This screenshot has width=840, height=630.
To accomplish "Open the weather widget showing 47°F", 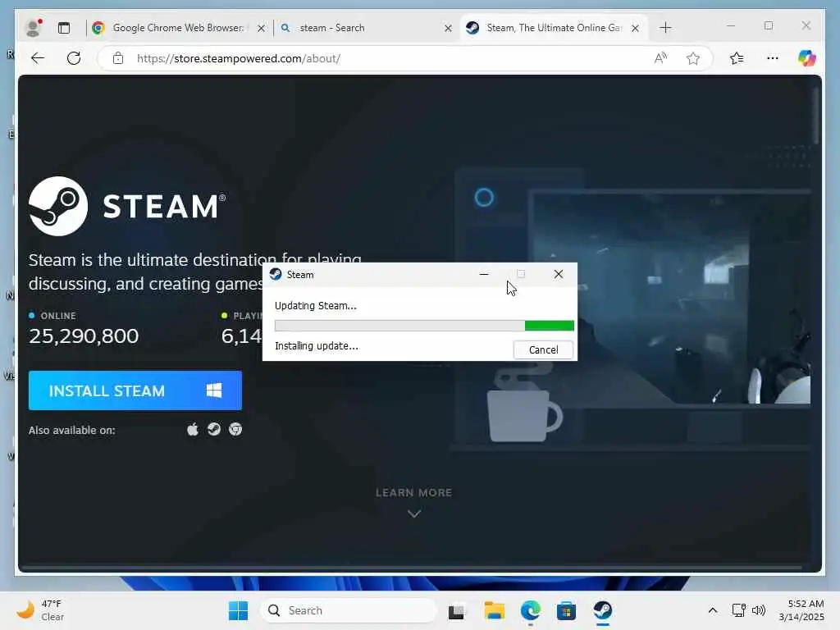I will [x=40, y=610].
